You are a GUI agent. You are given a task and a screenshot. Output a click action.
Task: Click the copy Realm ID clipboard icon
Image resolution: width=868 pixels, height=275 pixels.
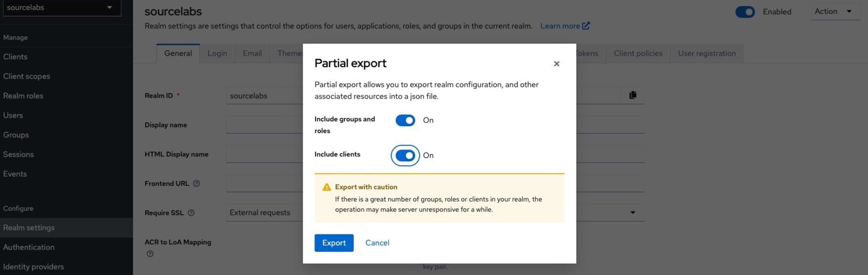632,95
